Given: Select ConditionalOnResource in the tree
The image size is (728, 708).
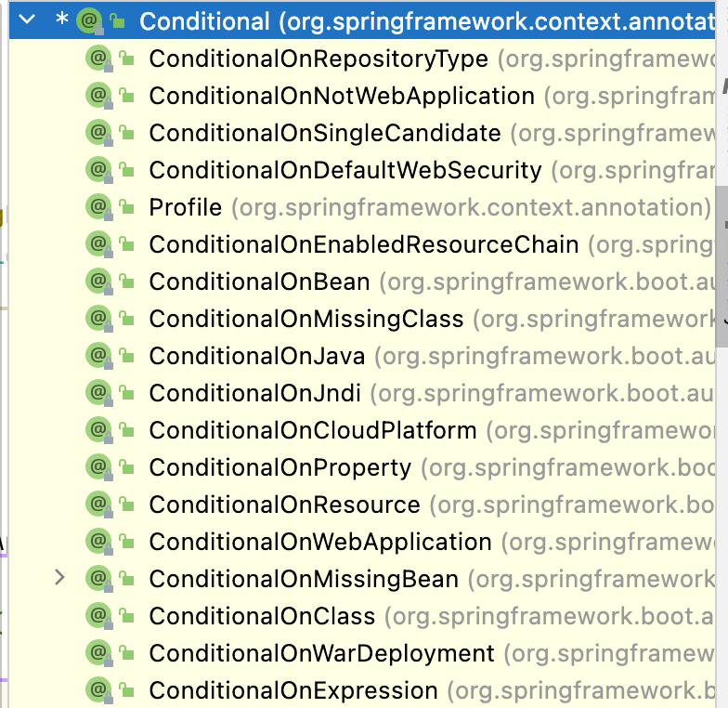Looking at the screenshot, I should (x=284, y=505).
